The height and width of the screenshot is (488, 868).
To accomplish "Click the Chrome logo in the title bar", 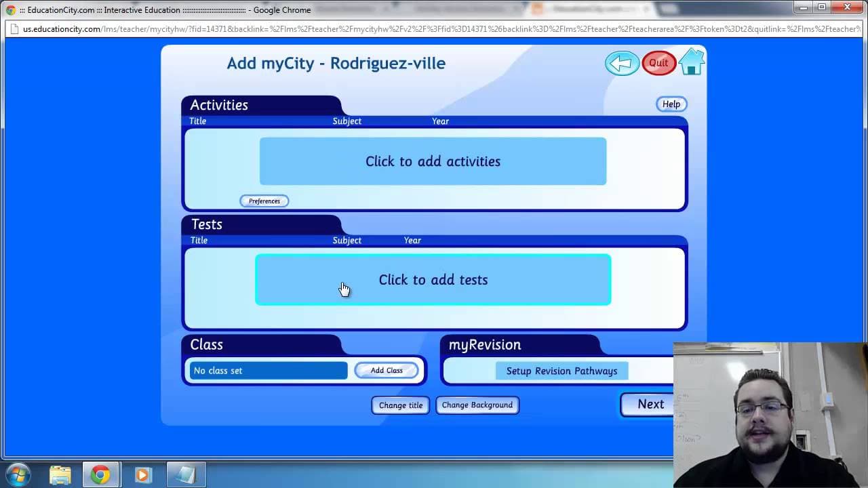I will (10, 10).
